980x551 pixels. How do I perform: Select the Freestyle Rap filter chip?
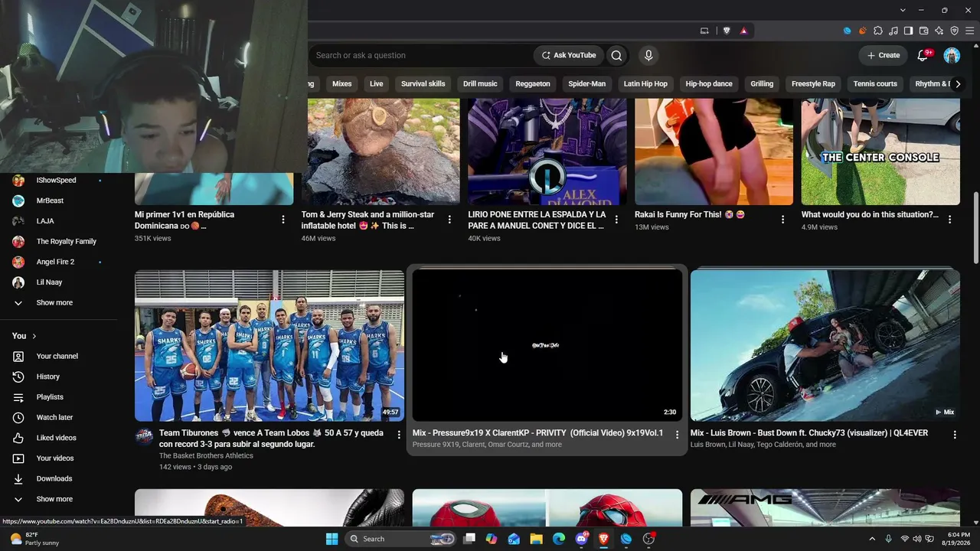click(x=813, y=84)
